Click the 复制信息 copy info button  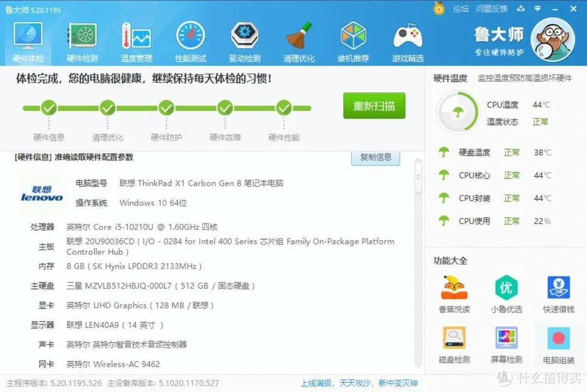(376, 157)
